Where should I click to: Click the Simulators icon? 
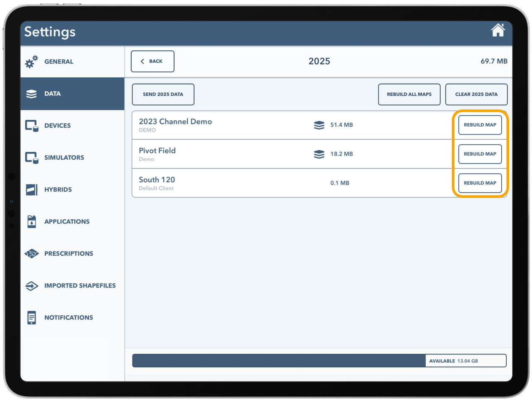tap(32, 158)
